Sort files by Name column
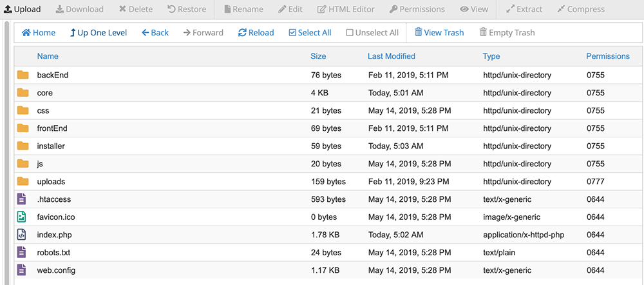This screenshot has height=285, width=644. 48,56
